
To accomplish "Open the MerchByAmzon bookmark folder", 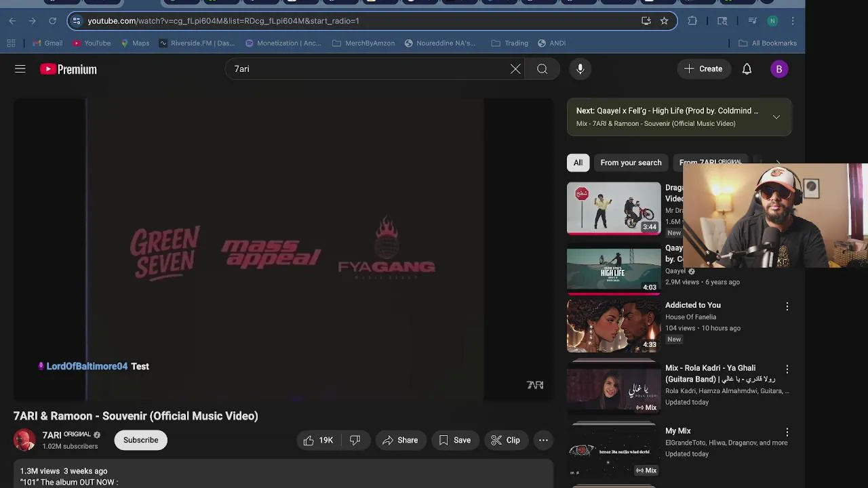I will 363,43.
